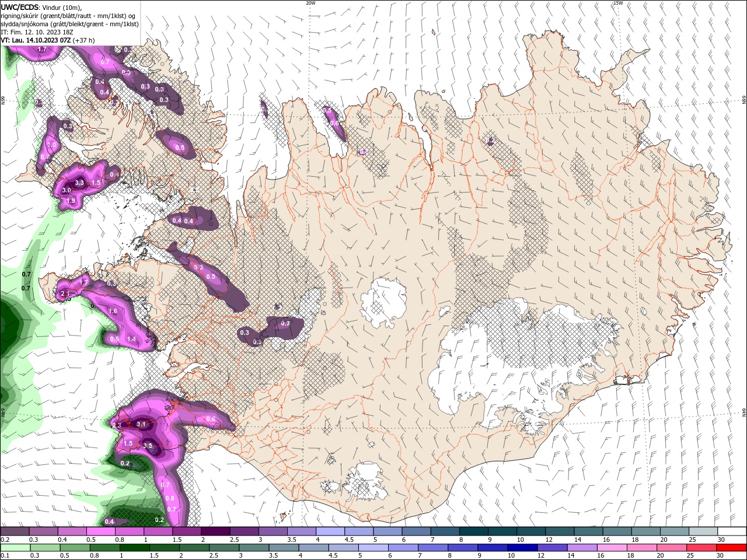Screen dimensions: 747x560
Task: Click upper legend swatch between 0.5 and 0.8
Action: (x=100, y=531)
